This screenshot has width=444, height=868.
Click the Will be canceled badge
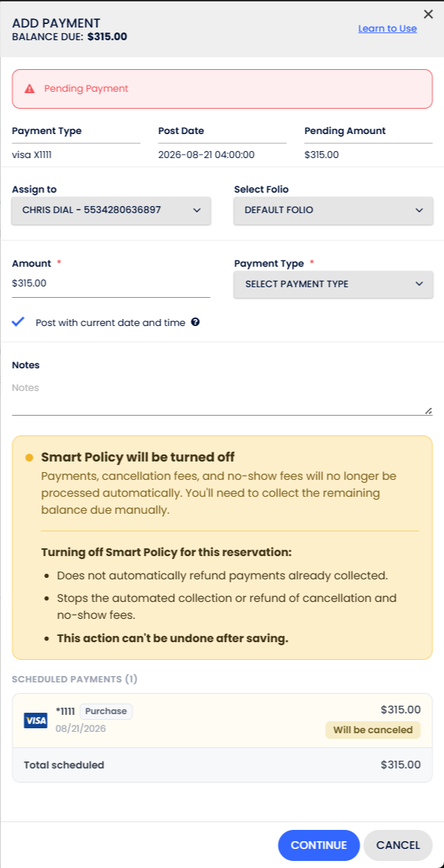pyautogui.click(x=373, y=730)
